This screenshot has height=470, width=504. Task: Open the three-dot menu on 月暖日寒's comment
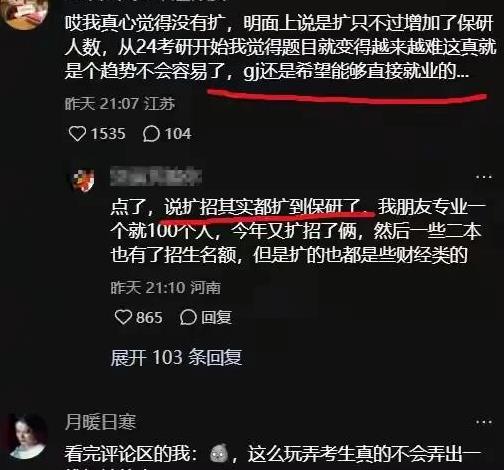[x=484, y=422]
